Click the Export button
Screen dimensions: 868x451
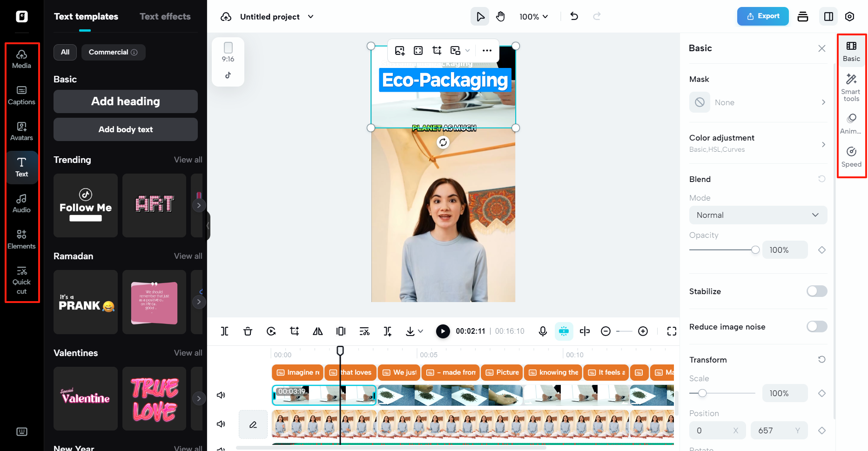[762, 16]
